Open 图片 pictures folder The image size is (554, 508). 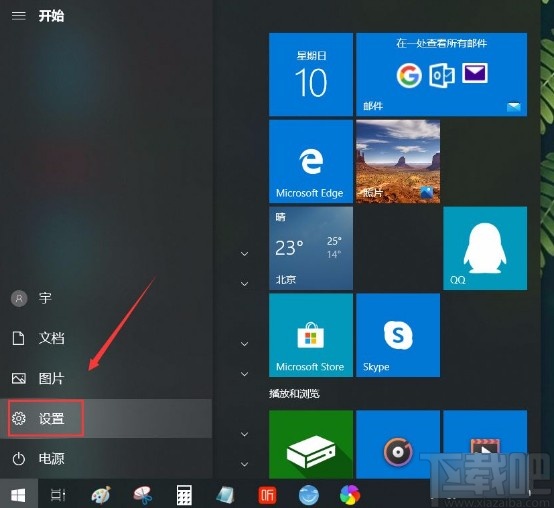(x=106, y=378)
